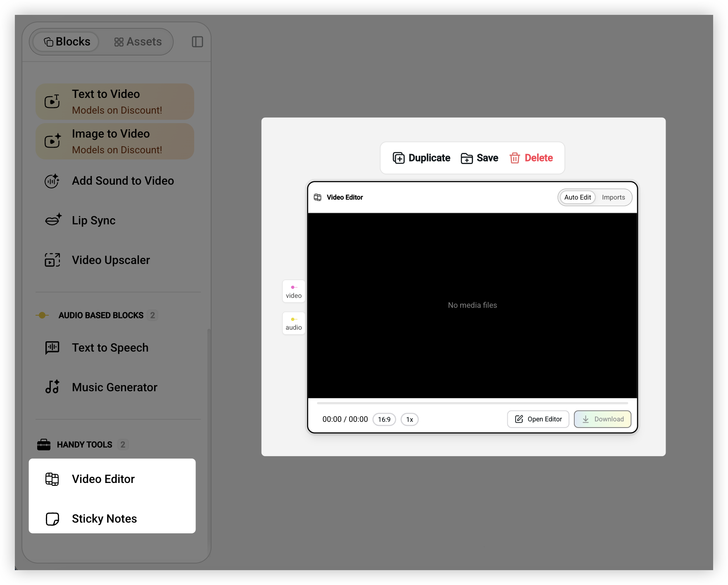This screenshot has height=585, width=728.
Task: Select the Music Generator icon
Action: pos(52,387)
